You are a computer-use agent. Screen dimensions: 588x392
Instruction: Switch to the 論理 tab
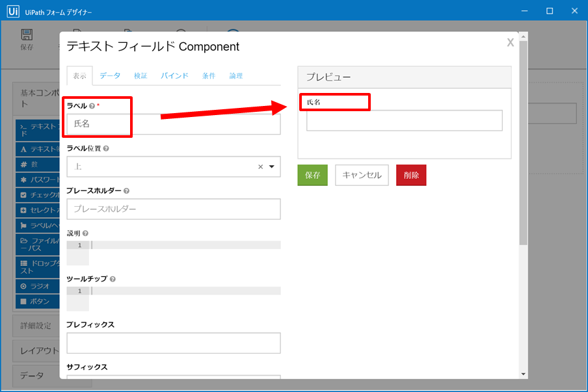coord(236,75)
